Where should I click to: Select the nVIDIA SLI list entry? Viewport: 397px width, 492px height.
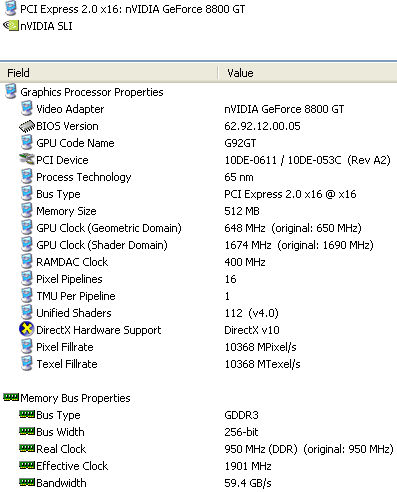[38, 26]
